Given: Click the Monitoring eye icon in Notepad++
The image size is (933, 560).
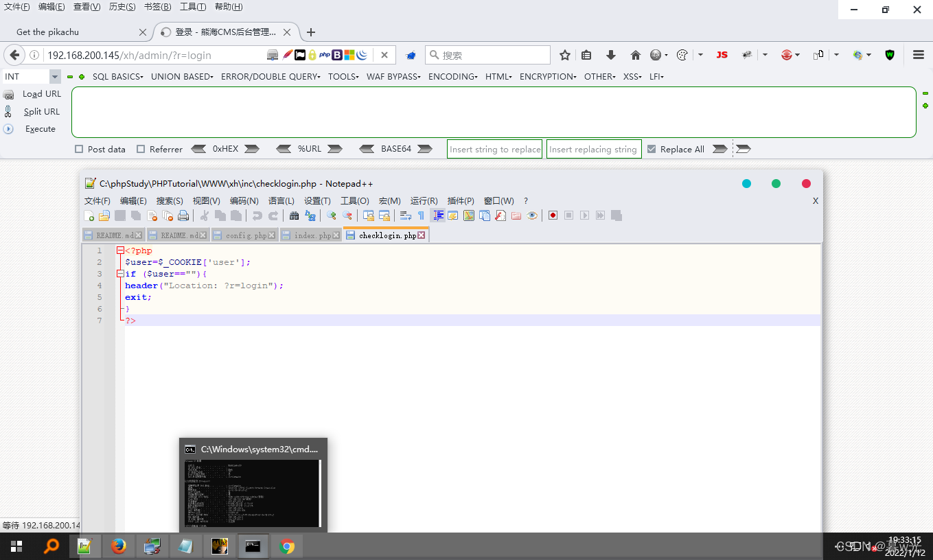Looking at the screenshot, I should (x=532, y=215).
